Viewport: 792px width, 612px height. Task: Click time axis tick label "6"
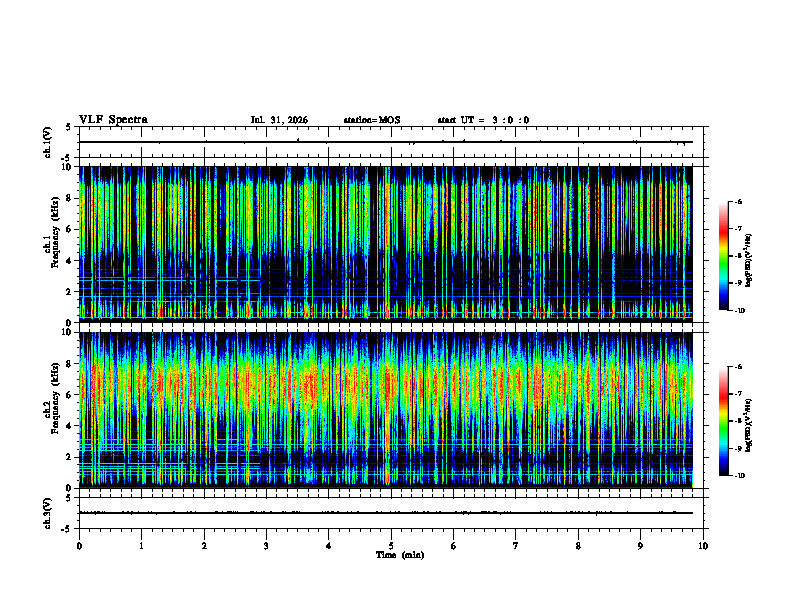click(x=454, y=546)
